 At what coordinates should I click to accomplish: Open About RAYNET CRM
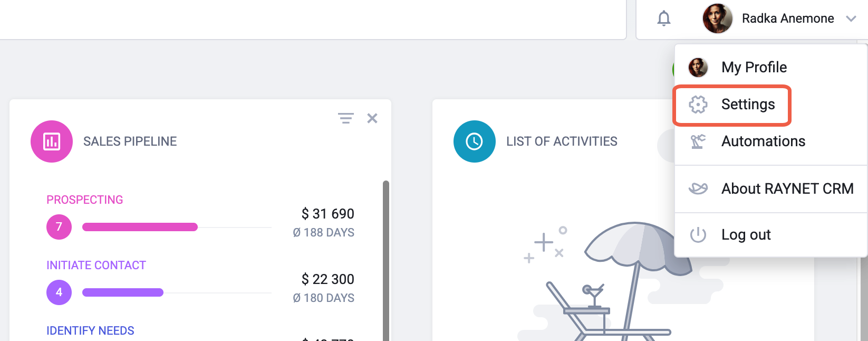[x=787, y=188]
